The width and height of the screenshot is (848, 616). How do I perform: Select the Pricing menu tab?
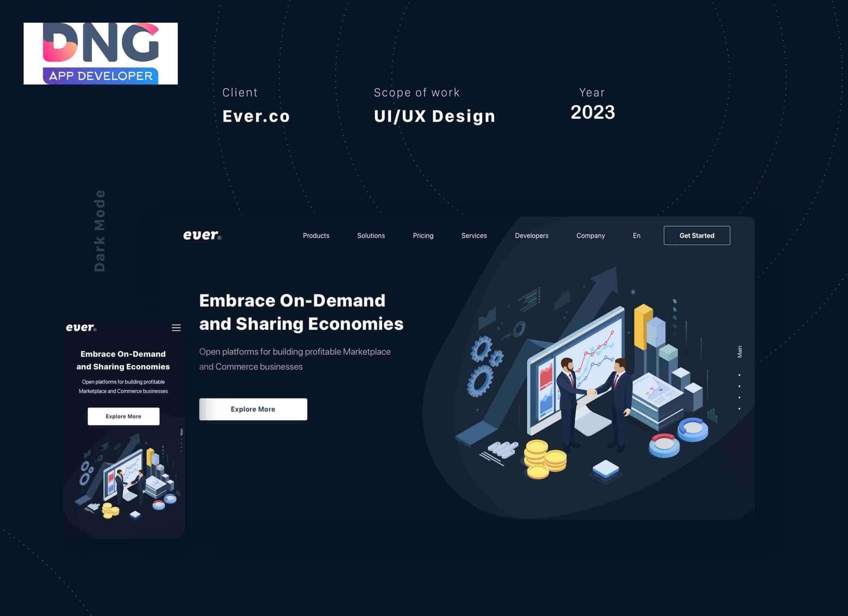(x=423, y=235)
